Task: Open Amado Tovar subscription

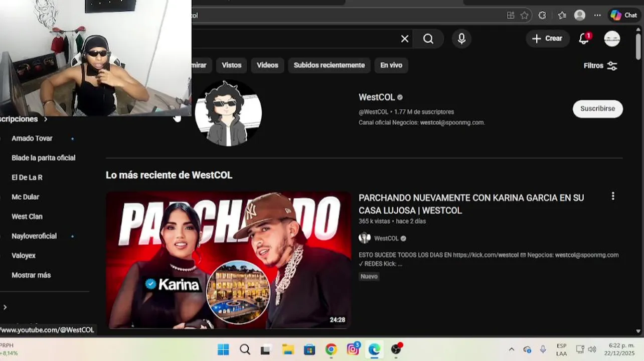Action: click(32, 138)
